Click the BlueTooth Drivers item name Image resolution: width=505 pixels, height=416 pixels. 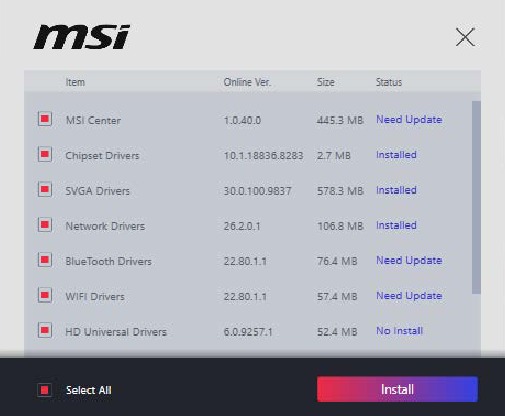click(109, 261)
